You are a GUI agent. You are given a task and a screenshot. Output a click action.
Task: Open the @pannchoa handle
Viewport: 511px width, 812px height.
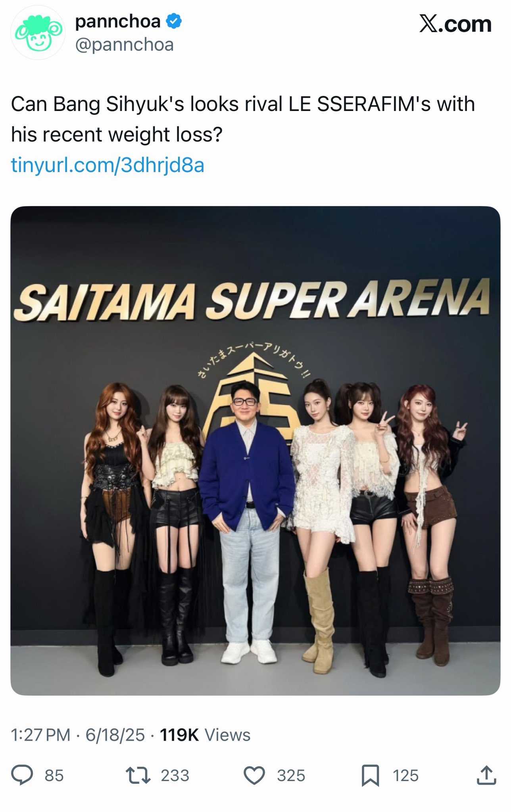point(124,45)
